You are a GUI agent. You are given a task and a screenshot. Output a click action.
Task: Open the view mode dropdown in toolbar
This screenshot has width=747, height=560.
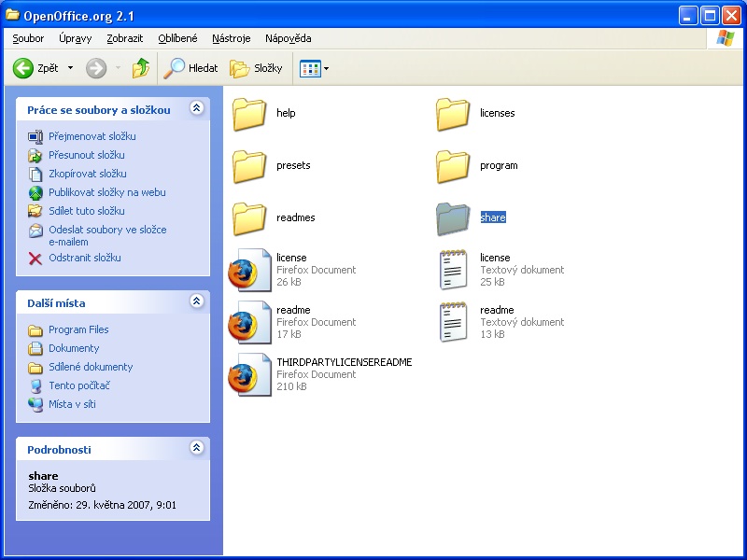(x=315, y=68)
